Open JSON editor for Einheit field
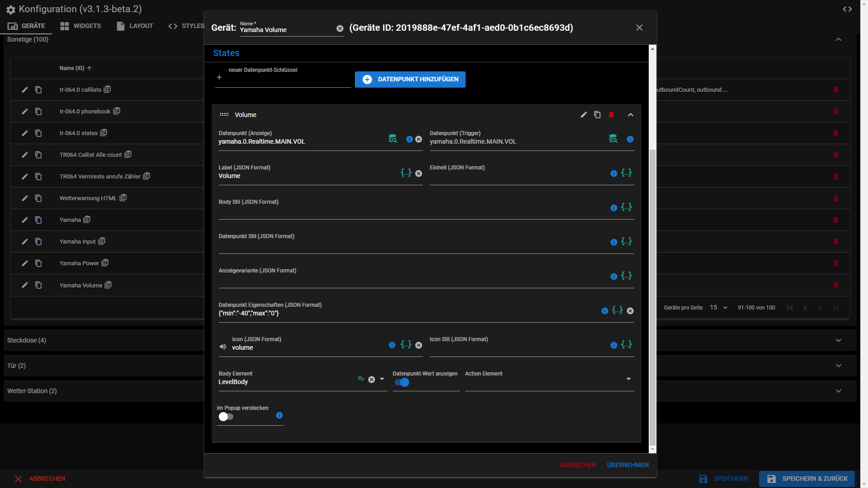 point(627,173)
